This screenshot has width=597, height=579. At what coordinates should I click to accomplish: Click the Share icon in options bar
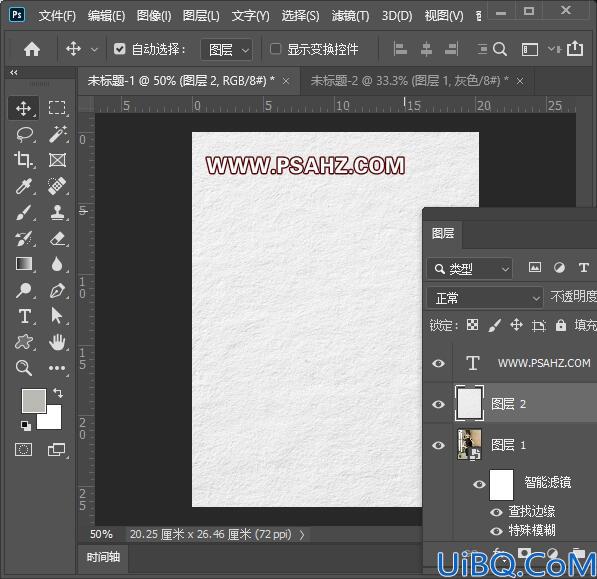[x=575, y=48]
